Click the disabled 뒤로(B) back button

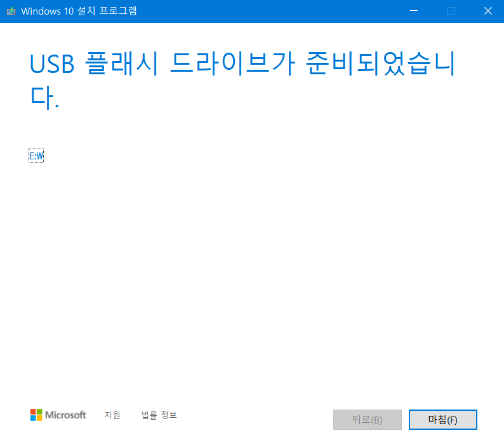368,420
